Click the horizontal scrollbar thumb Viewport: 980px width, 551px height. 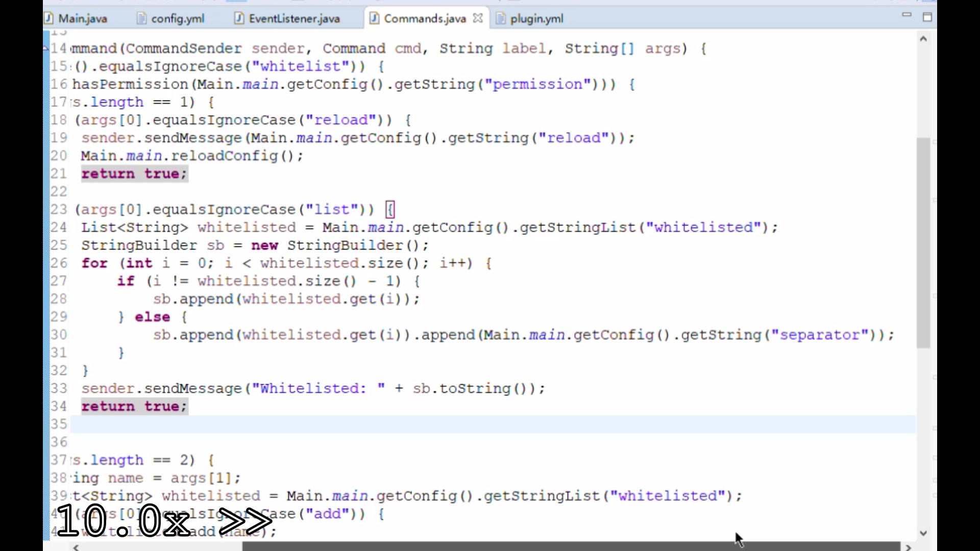[x=571, y=547]
